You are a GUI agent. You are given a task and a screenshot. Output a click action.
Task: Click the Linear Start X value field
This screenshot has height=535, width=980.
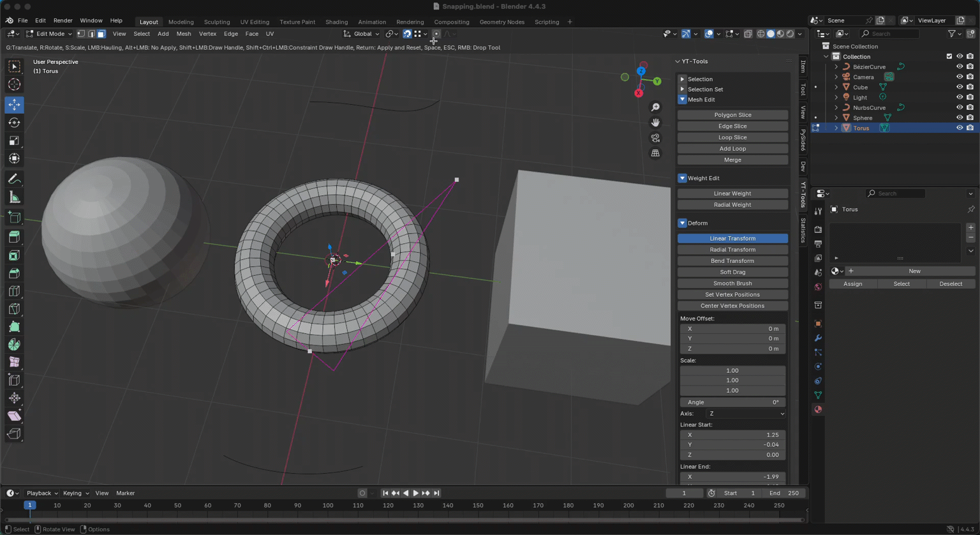(x=732, y=435)
